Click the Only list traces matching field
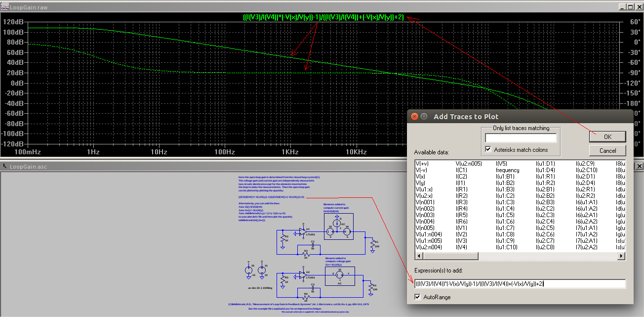The height and width of the screenshot is (317, 644). [521, 138]
